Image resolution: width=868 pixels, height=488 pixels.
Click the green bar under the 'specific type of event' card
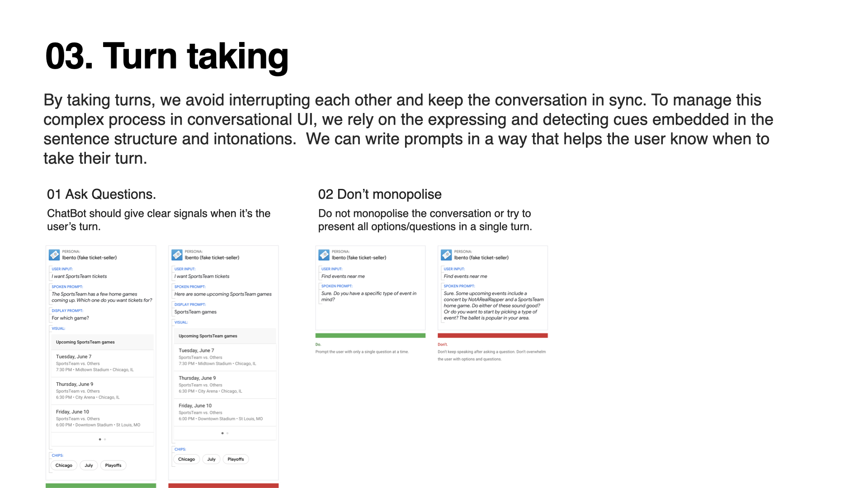370,336
